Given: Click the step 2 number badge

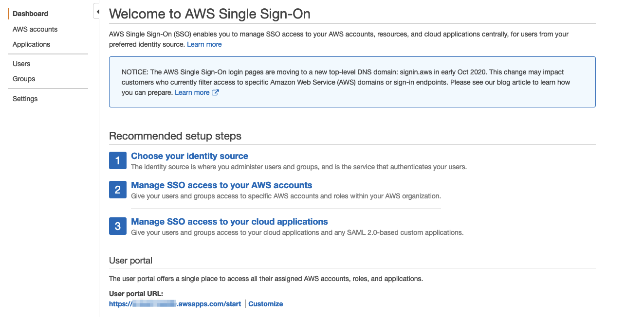Looking at the screenshot, I should pos(117,190).
